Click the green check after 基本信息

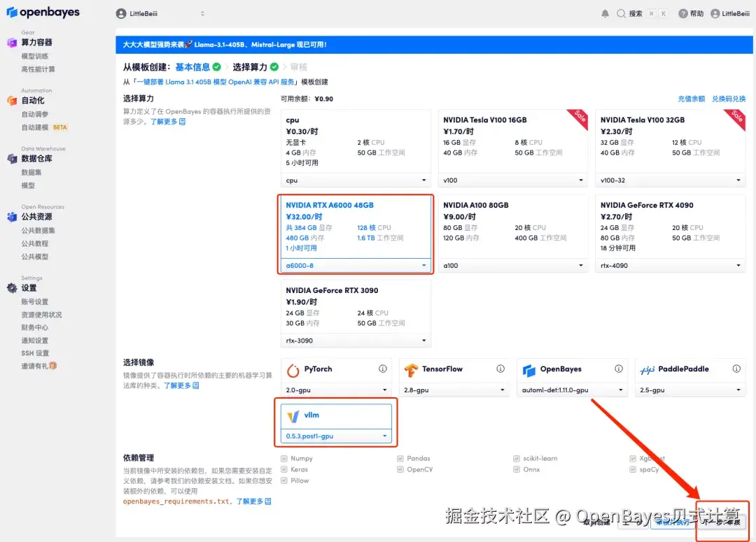click(217, 67)
